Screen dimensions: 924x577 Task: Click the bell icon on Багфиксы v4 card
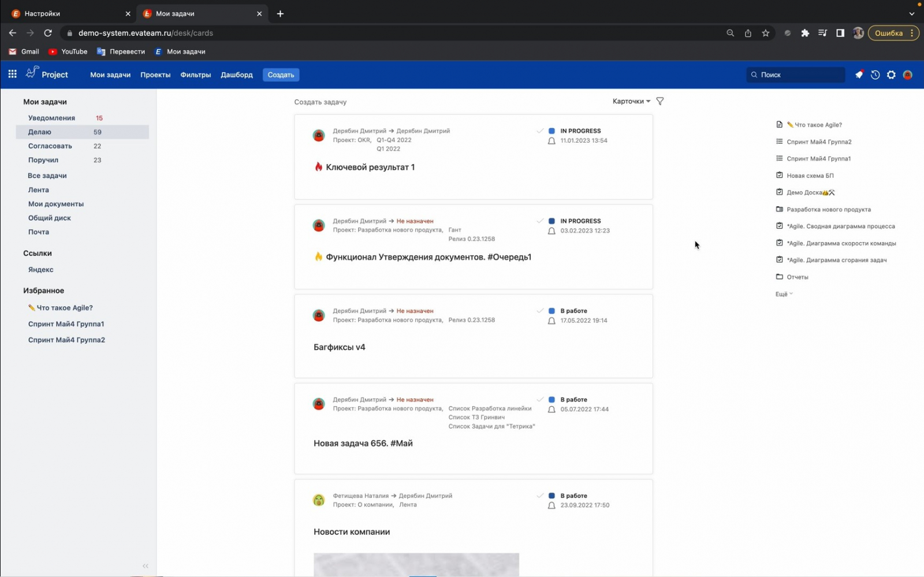(x=552, y=321)
